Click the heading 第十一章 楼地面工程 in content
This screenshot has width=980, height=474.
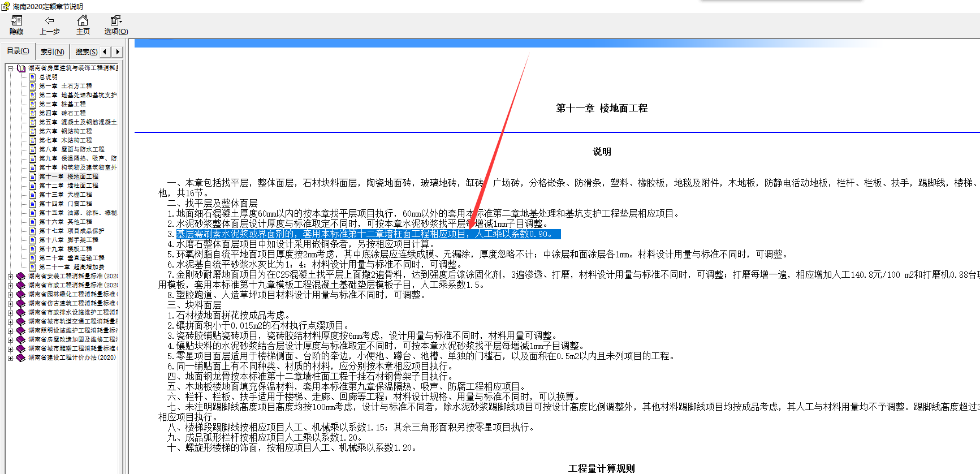(x=602, y=108)
